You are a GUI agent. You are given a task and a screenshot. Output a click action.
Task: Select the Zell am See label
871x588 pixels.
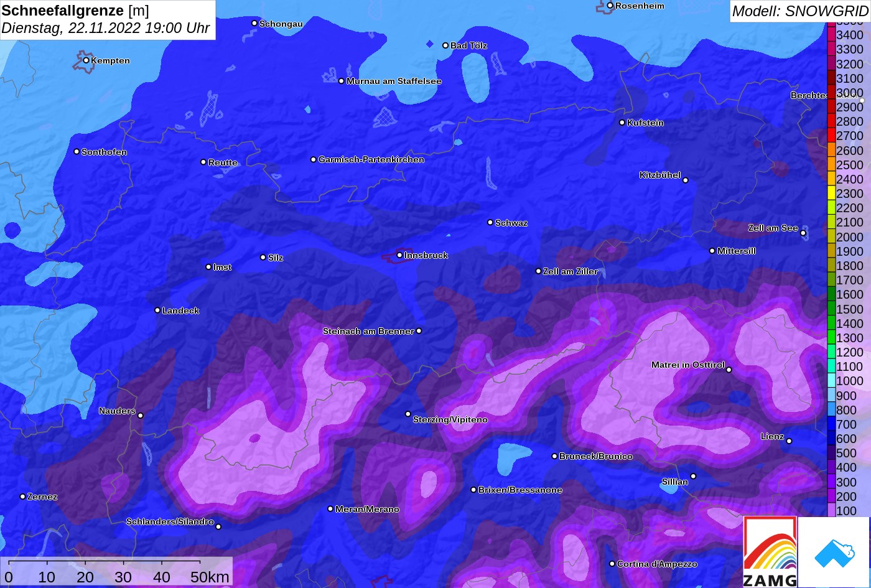[773, 228]
